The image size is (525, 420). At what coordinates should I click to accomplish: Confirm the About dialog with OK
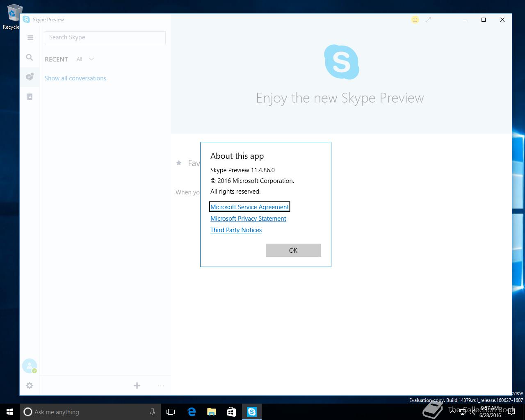pos(293,250)
